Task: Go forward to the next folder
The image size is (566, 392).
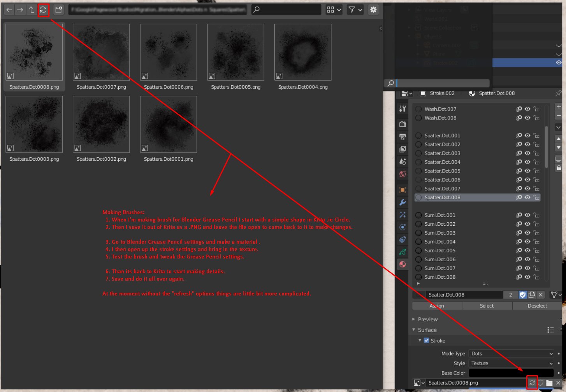Action: (x=20, y=10)
